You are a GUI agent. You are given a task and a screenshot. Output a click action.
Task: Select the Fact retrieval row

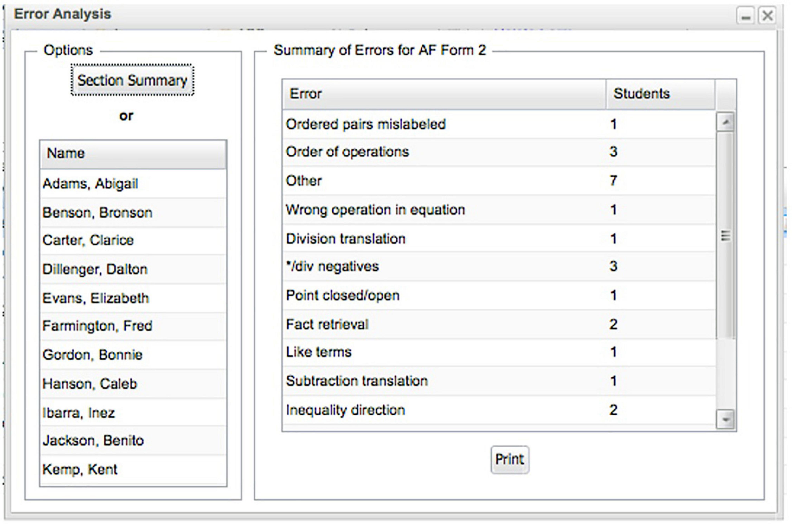[499, 324]
